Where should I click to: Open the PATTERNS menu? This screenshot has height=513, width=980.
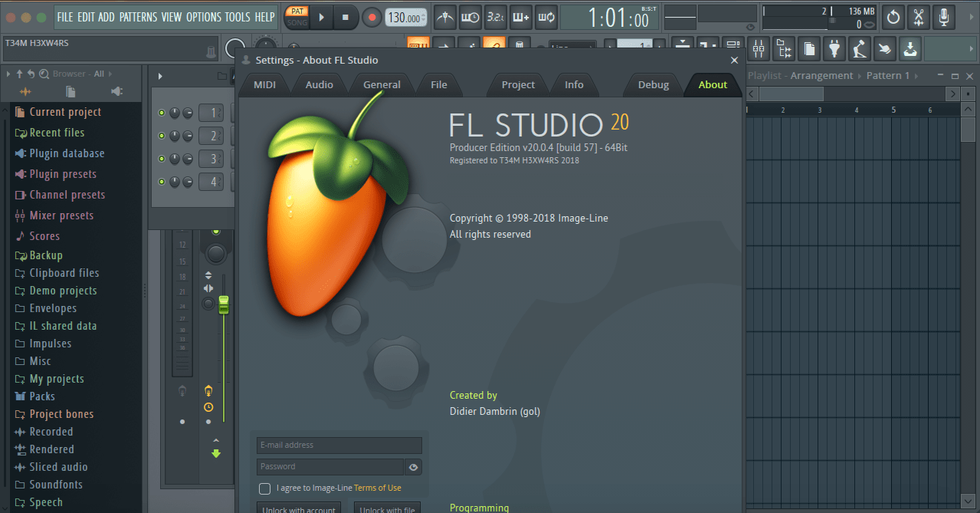click(138, 17)
